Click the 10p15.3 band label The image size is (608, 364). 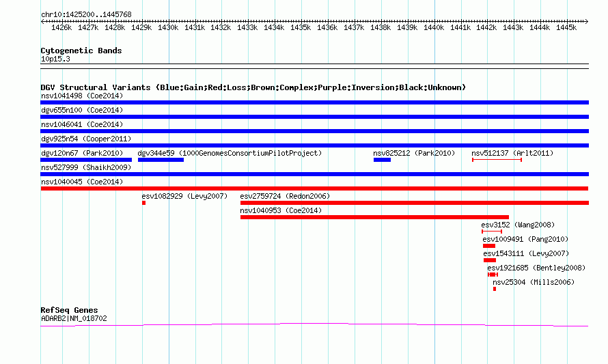coord(55,59)
